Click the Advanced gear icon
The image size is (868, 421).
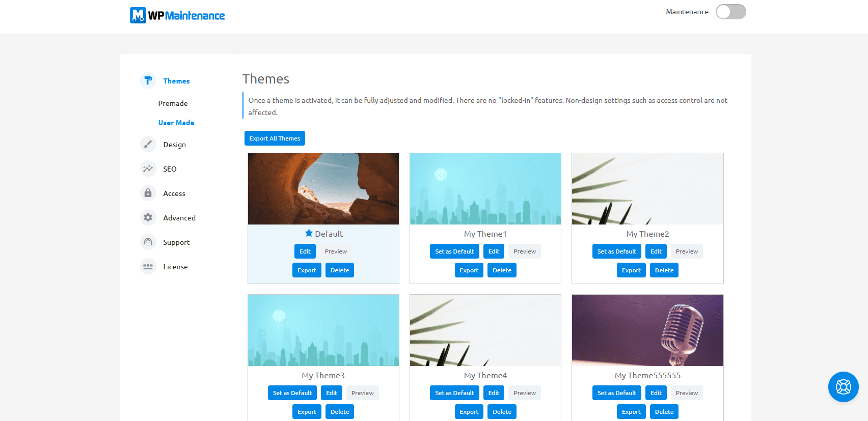click(x=148, y=217)
